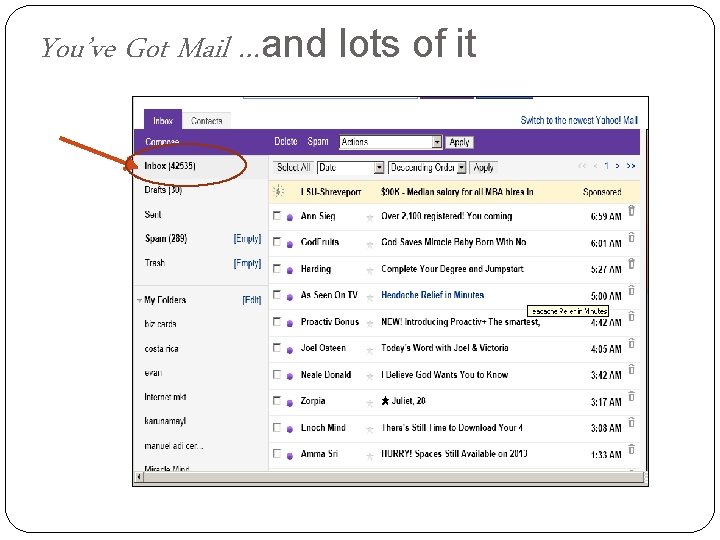Delete the Zorpia message using its trash icon
720x540 pixels.
point(631,396)
